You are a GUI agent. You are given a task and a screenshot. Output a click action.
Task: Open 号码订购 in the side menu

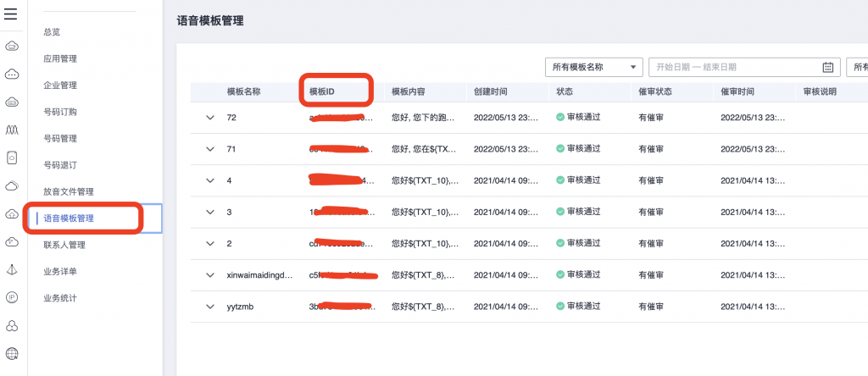pyautogui.click(x=60, y=112)
